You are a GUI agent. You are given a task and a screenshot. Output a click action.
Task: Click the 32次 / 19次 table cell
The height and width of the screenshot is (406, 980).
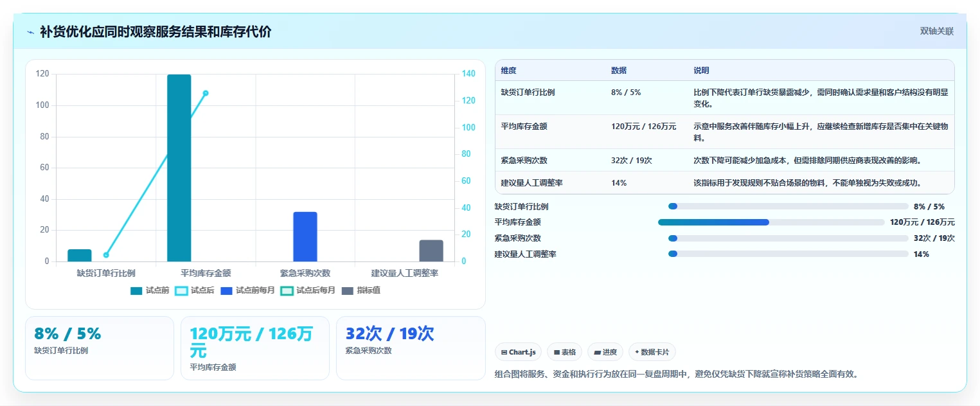tap(631, 161)
